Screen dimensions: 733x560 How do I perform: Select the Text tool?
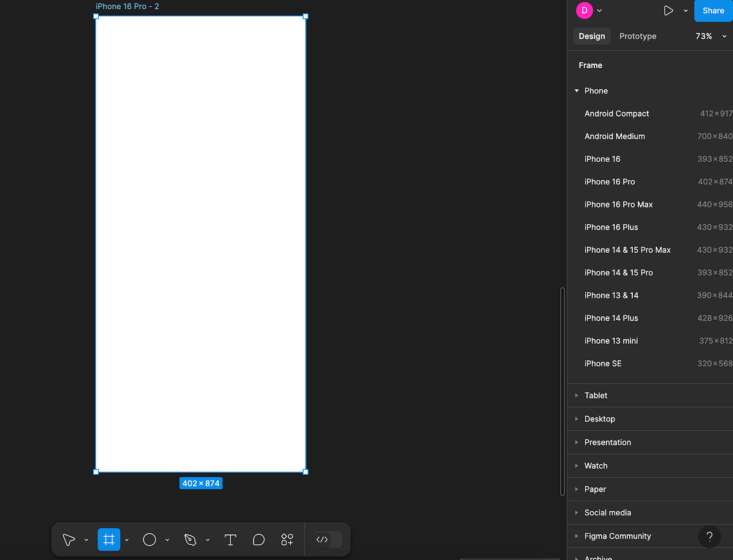coord(230,540)
